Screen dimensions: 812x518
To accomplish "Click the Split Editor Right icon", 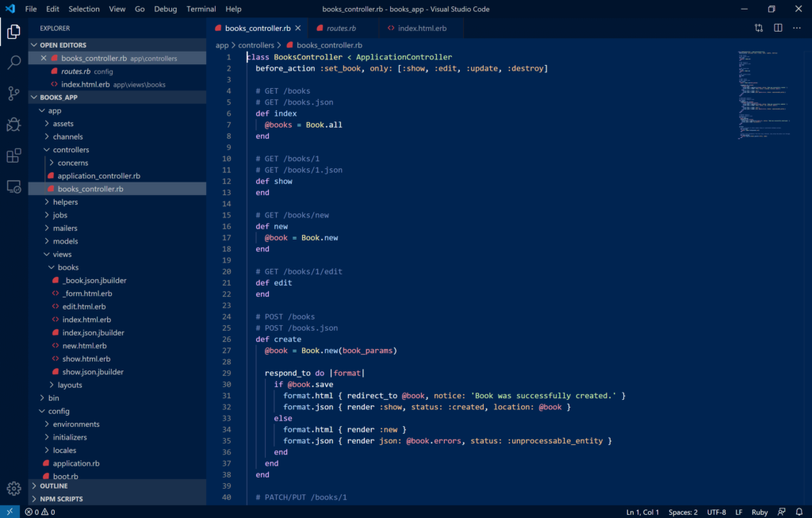I will [x=778, y=28].
